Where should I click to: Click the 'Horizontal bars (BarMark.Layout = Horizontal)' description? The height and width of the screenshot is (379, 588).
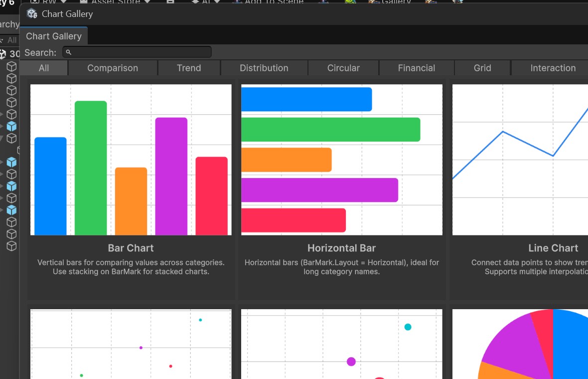(342, 267)
